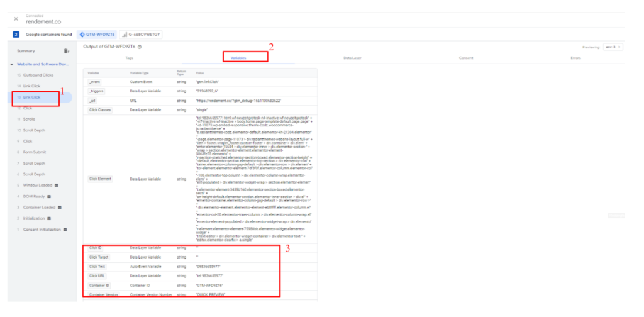Screen dimensions: 644x317
Task: Click the "single" Click Classes value
Action: coord(202,110)
